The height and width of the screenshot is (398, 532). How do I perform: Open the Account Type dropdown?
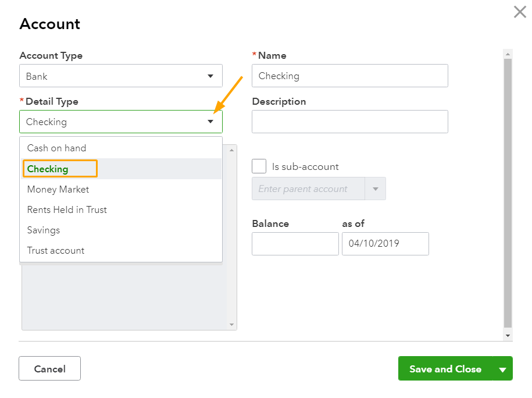pos(120,76)
